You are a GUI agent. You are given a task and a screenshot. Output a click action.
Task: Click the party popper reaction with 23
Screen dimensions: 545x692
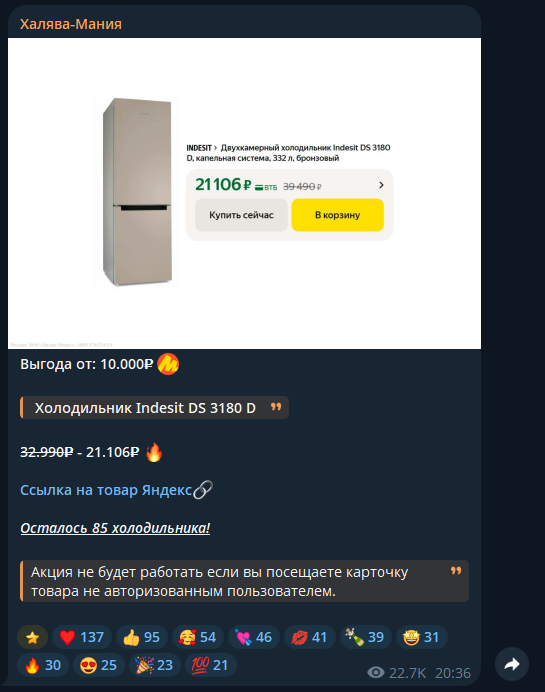155,665
